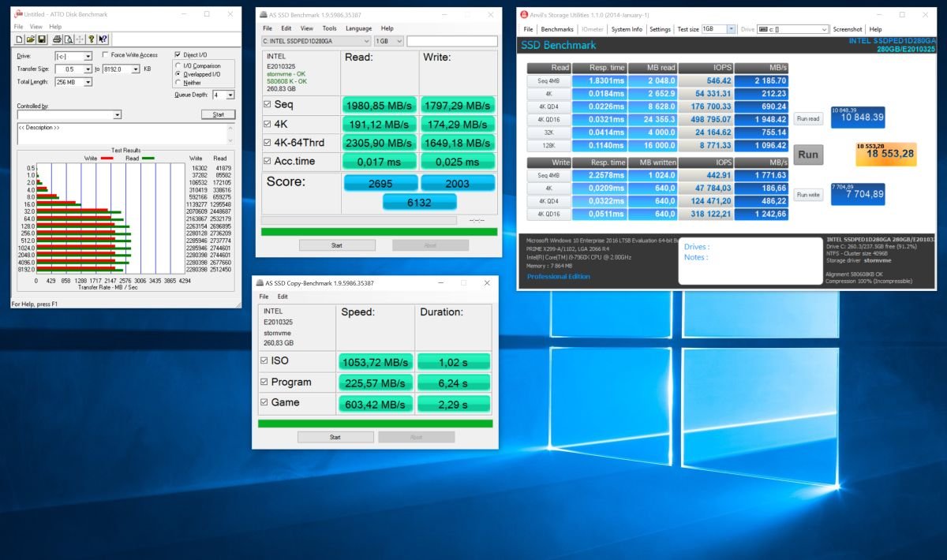Toggle the ISO checkbox in Copy-Benchmark

click(264, 360)
